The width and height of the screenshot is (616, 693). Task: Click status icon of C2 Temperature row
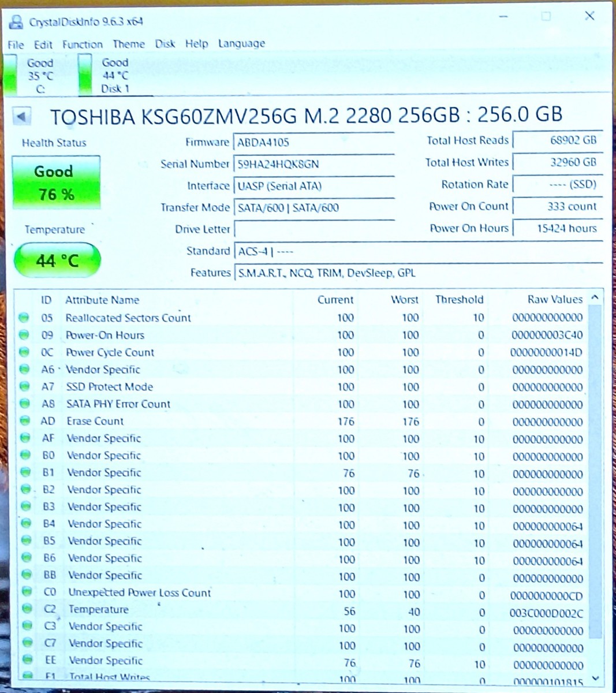pyautogui.click(x=27, y=609)
